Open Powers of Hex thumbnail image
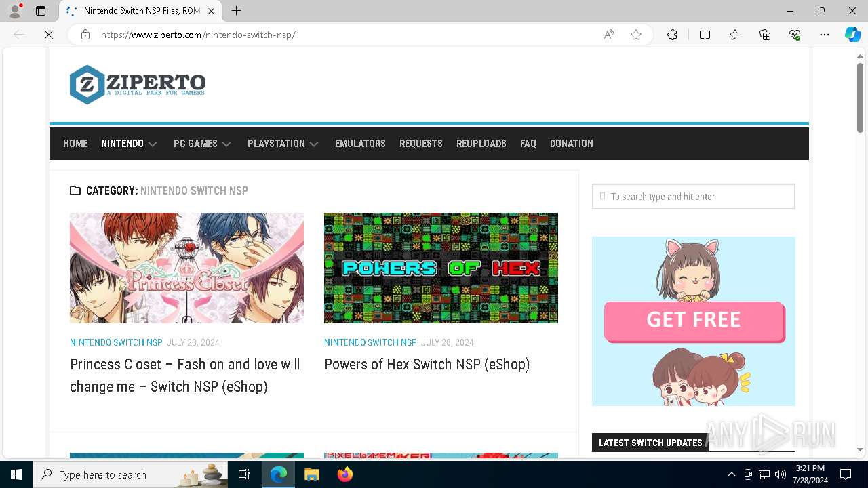 pos(441,268)
